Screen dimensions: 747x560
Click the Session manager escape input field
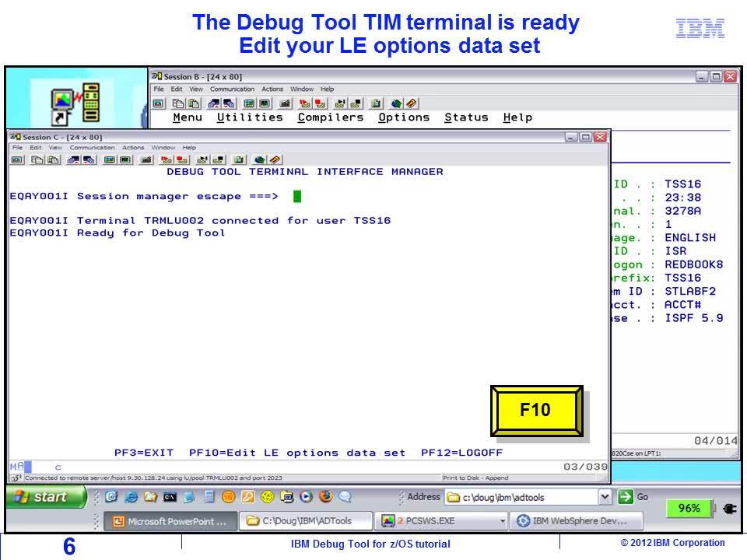(297, 196)
